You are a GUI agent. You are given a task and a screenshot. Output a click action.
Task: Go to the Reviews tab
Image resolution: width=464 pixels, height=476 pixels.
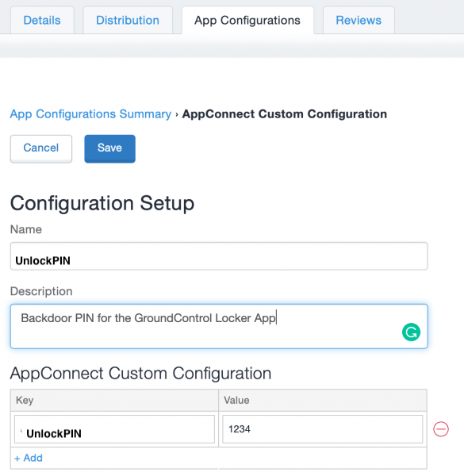coord(359,21)
